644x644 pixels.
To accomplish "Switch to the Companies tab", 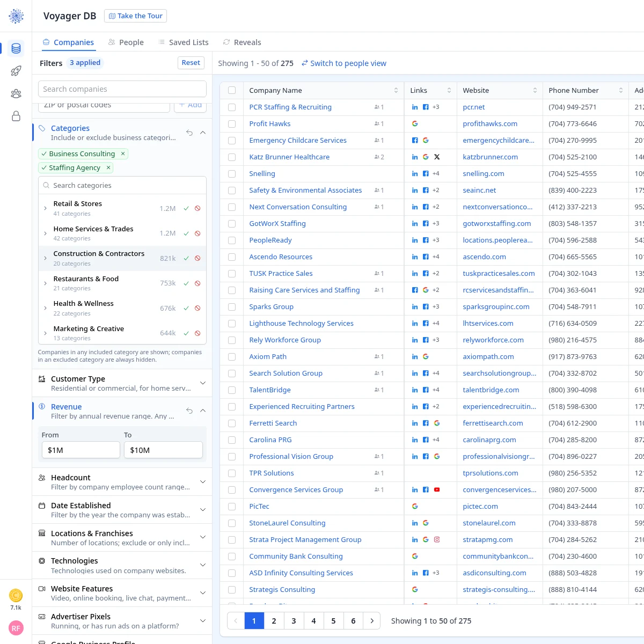I will coord(68,42).
